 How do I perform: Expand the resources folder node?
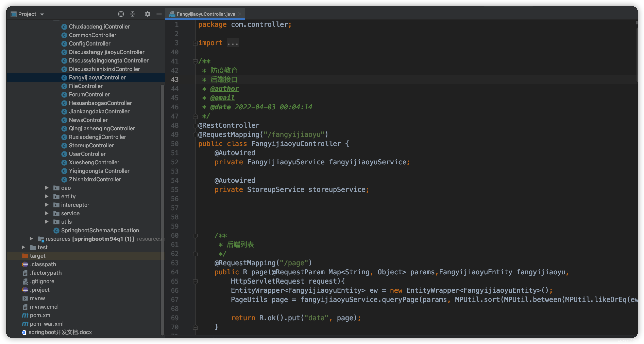[x=31, y=239]
